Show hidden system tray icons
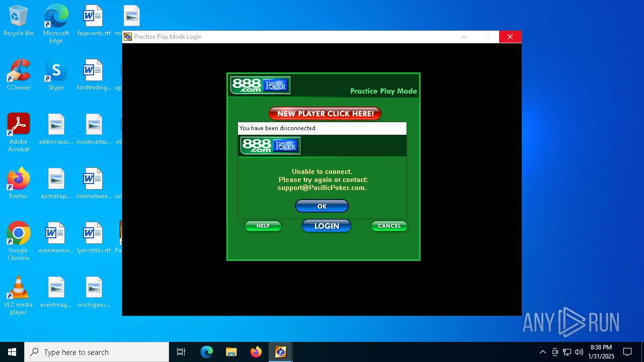Image resolution: width=644 pixels, height=362 pixels. tap(542, 352)
